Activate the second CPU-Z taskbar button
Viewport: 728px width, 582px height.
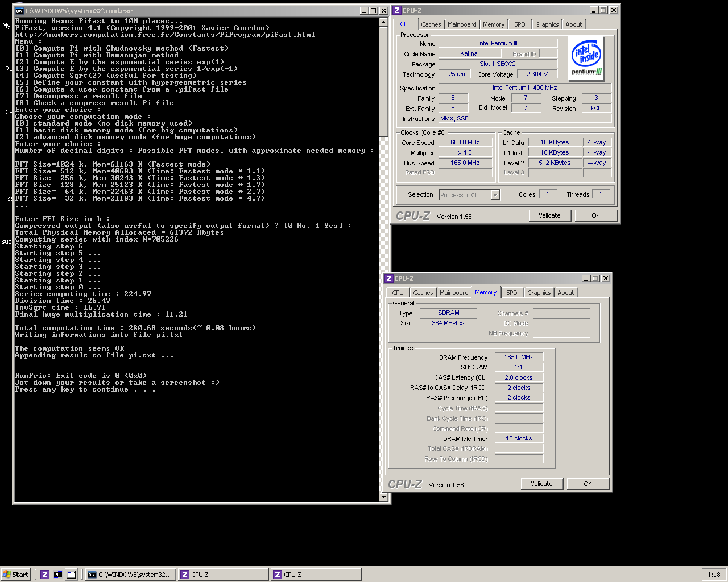(316, 575)
